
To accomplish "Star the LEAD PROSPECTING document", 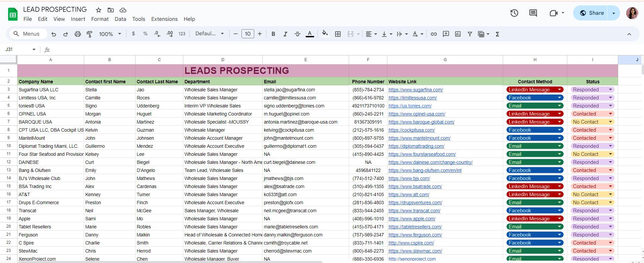I will pyautogui.click(x=99, y=10).
